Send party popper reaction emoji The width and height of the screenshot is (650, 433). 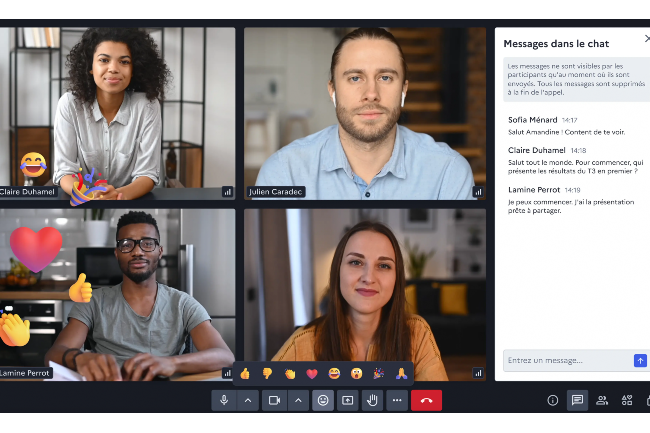tap(379, 373)
